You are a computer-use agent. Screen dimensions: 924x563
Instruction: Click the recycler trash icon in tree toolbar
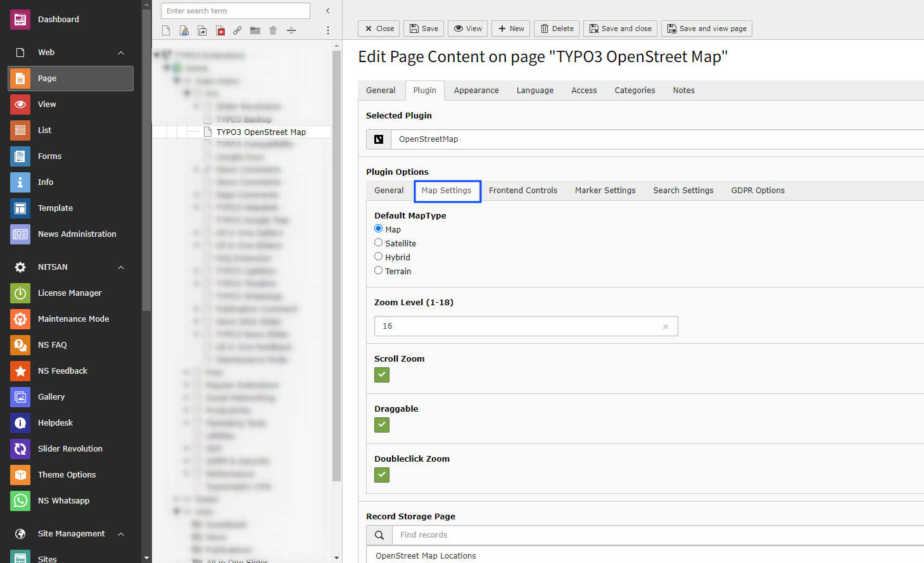(273, 30)
